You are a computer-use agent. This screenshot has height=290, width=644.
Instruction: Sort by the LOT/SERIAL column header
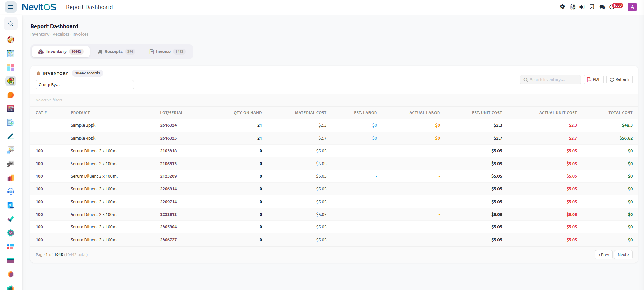click(171, 113)
